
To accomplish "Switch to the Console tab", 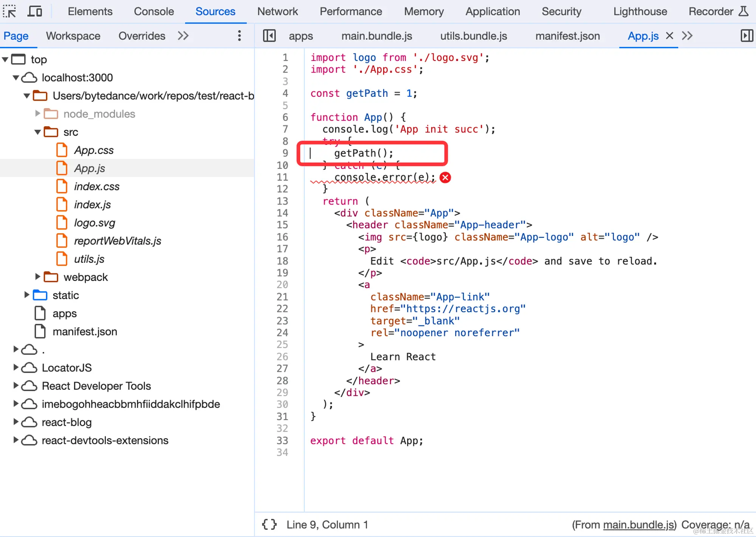I will tap(153, 11).
